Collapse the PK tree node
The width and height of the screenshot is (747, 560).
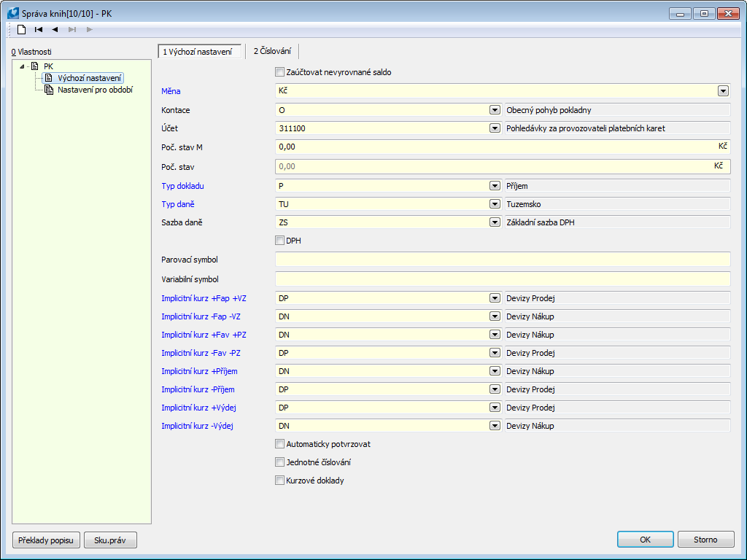tap(23, 66)
